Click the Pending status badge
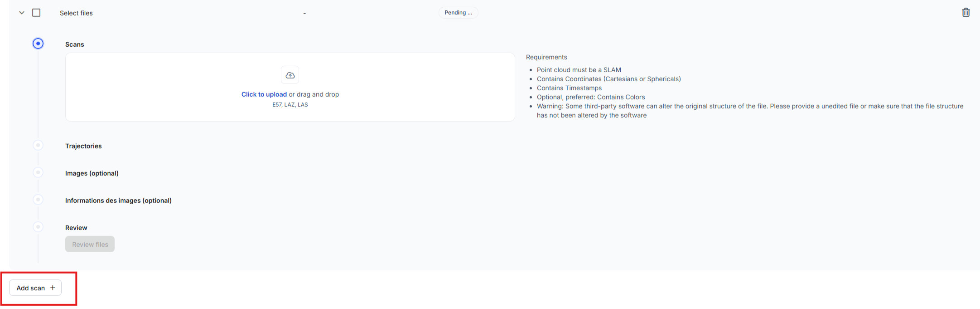Image resolution: width=980 pixels, height=309 pixels. 458,13
